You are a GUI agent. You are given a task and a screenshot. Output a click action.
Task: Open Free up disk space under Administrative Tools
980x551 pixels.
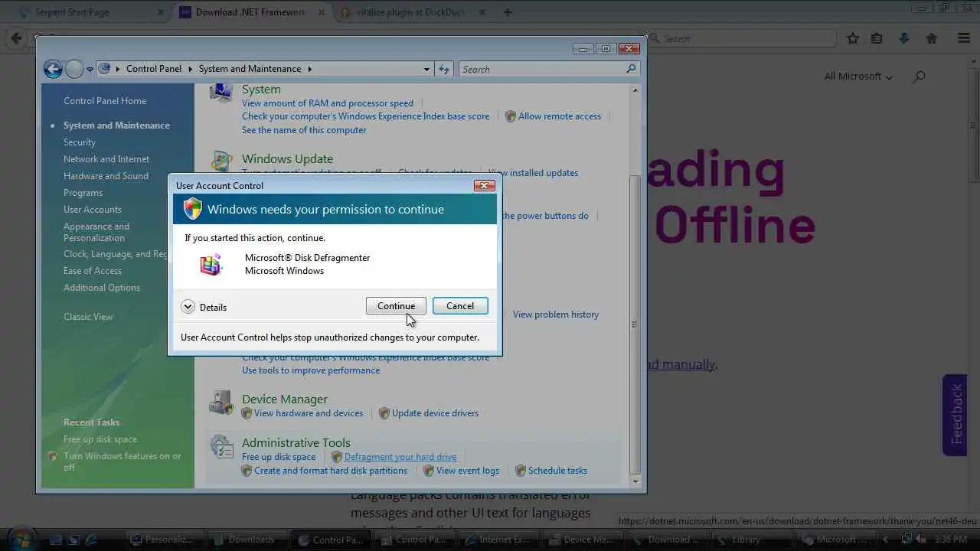click(279, 457)
